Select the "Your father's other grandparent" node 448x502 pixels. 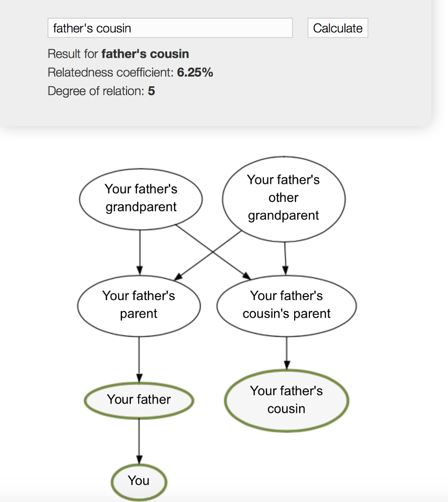(x=283, y=198)
